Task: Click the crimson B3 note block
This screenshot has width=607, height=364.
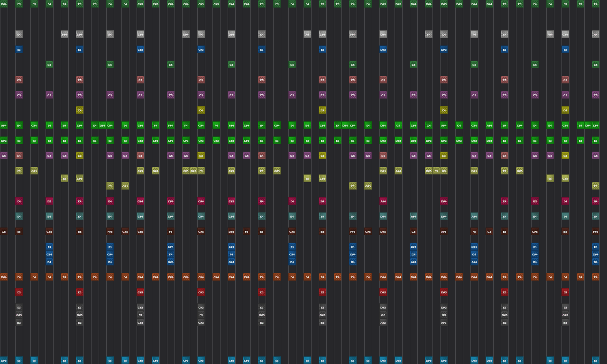Action: coord(49,201)
